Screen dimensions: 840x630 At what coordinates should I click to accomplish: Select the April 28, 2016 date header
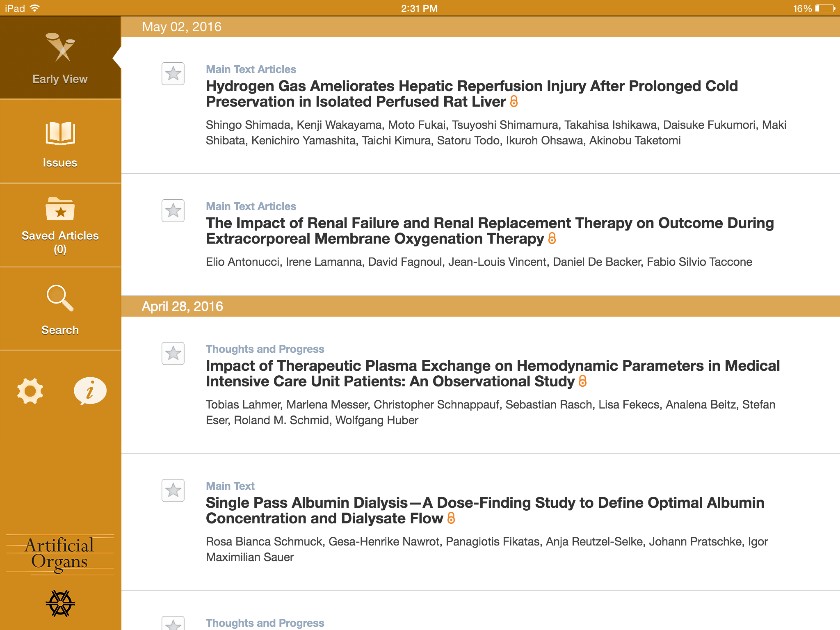pyautogui.click(x=183, y=306)
